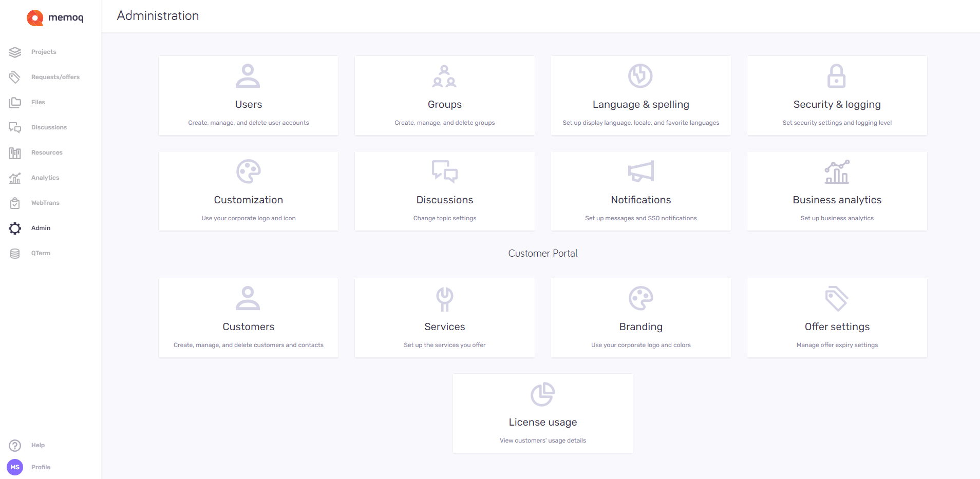Open Discussions sidebar label
Viewport: 980px width, 479px height.
coord(49,127)
